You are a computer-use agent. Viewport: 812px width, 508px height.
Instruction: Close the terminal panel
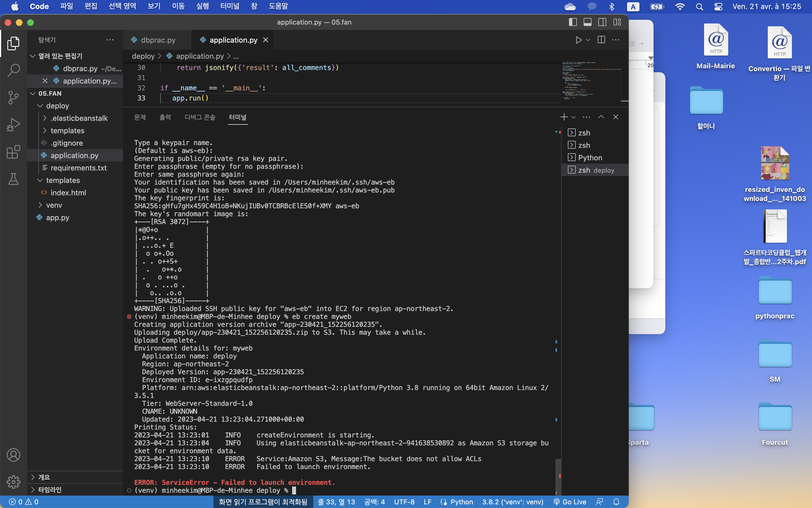pos(616,117)
